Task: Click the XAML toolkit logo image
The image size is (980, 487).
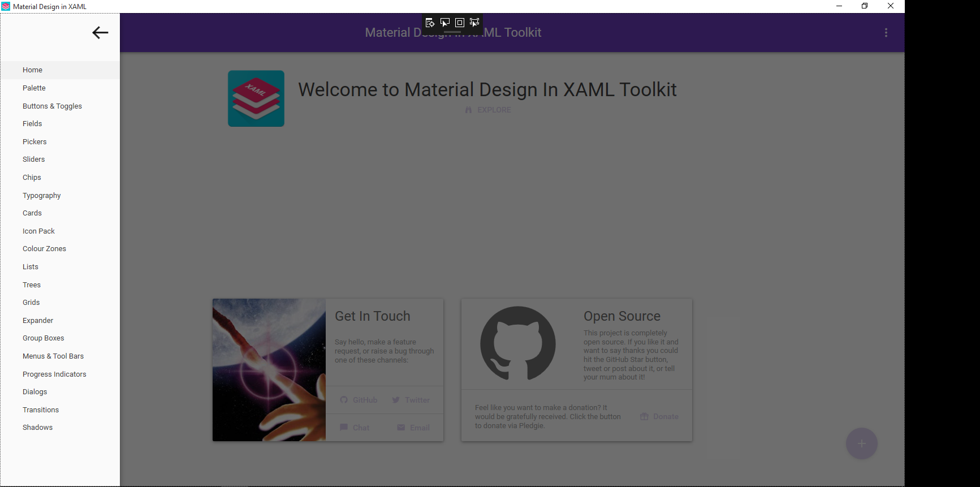Action: pos(256,98)
